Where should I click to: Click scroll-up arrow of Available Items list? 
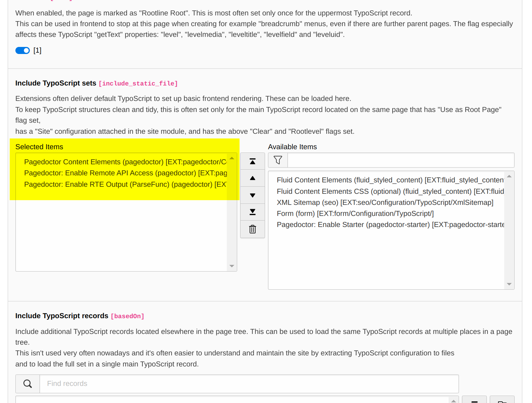coord(509,176)
